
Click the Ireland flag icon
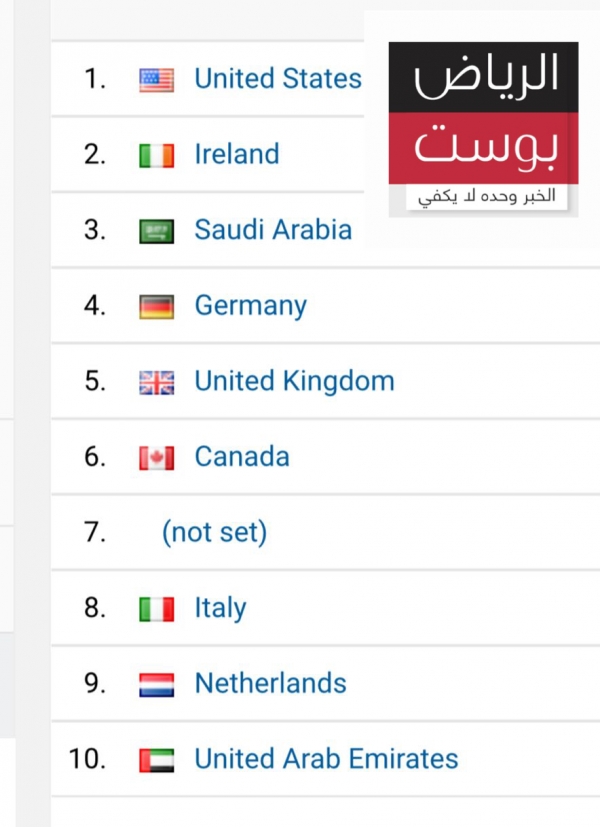tap(157, 156)
